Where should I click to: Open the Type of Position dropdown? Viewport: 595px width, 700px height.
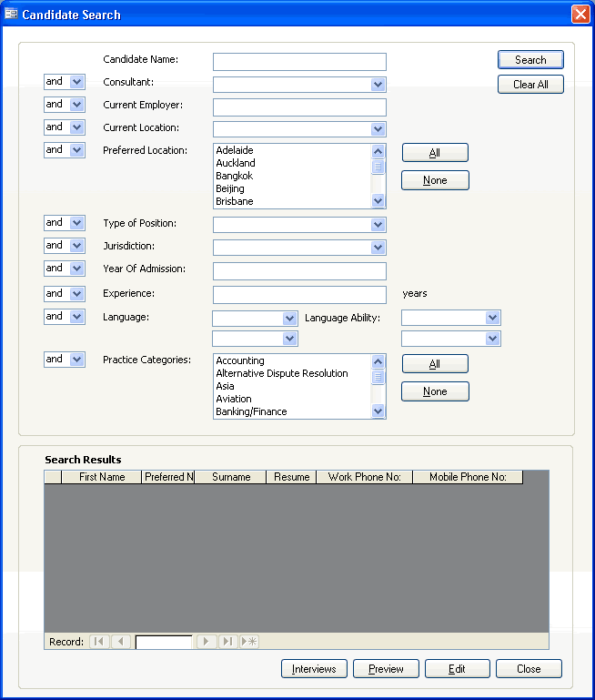click(378, 225)
